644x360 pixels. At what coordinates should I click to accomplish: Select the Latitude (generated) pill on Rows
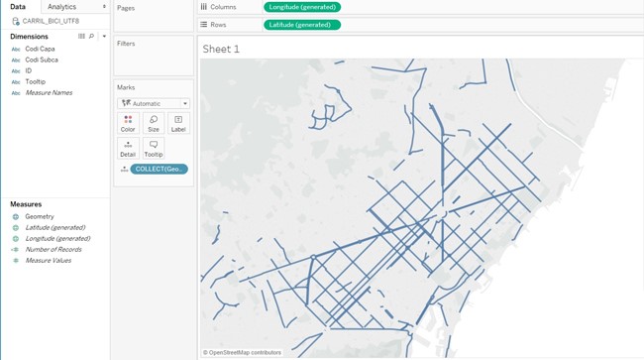click(x=302, y=25)
